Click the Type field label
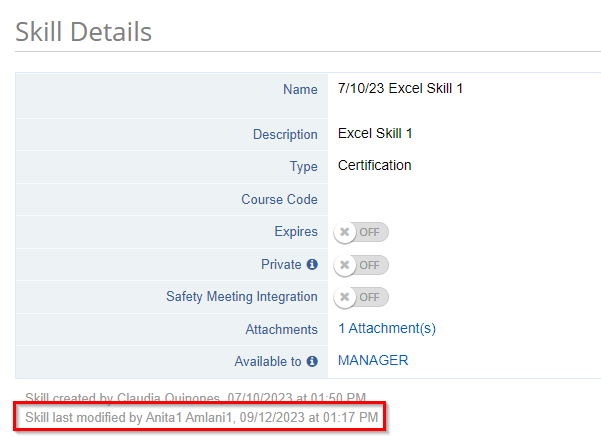Screen dimensions: 601x436 301,166
